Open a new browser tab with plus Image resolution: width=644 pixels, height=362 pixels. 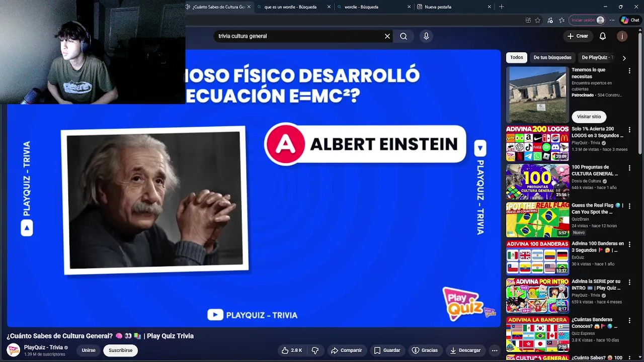click(x=501, y=7)
